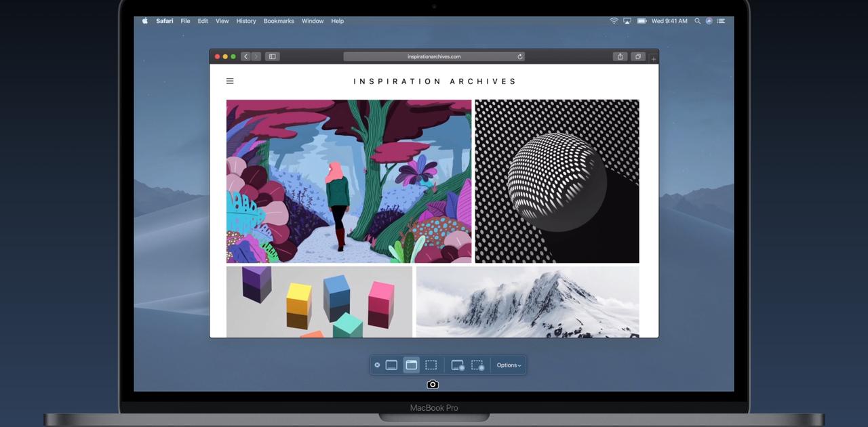Select the Record Selected Portion icon

(477, 365)
